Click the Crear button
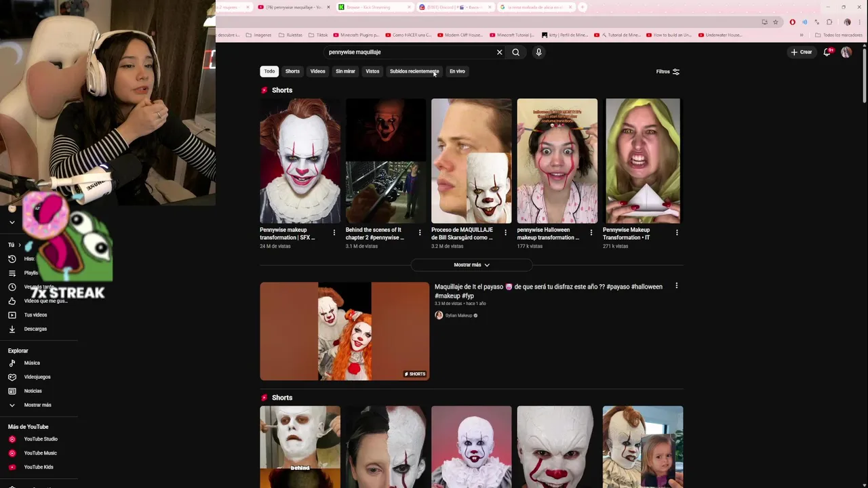 (801, 52)
